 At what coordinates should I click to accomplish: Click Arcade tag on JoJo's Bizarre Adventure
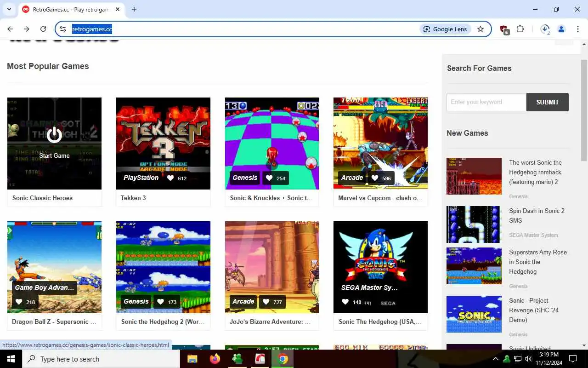click(x=243, y=301)
